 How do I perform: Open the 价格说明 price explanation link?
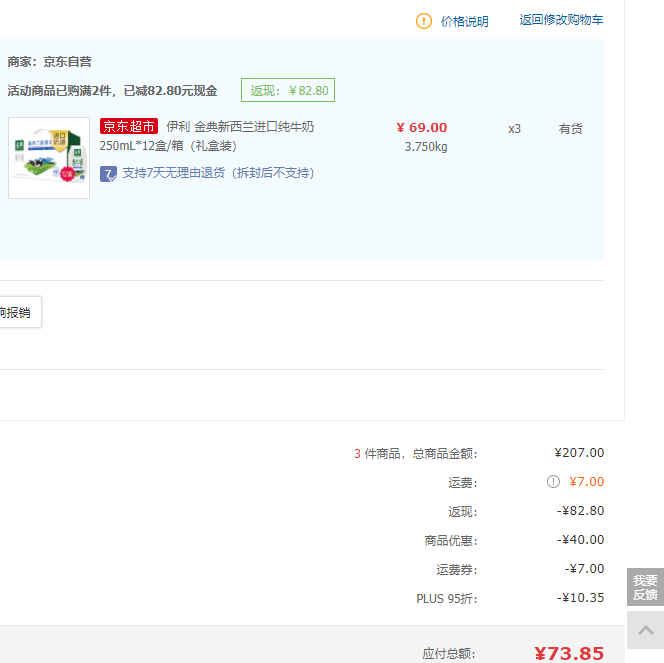tap(465, 21)
